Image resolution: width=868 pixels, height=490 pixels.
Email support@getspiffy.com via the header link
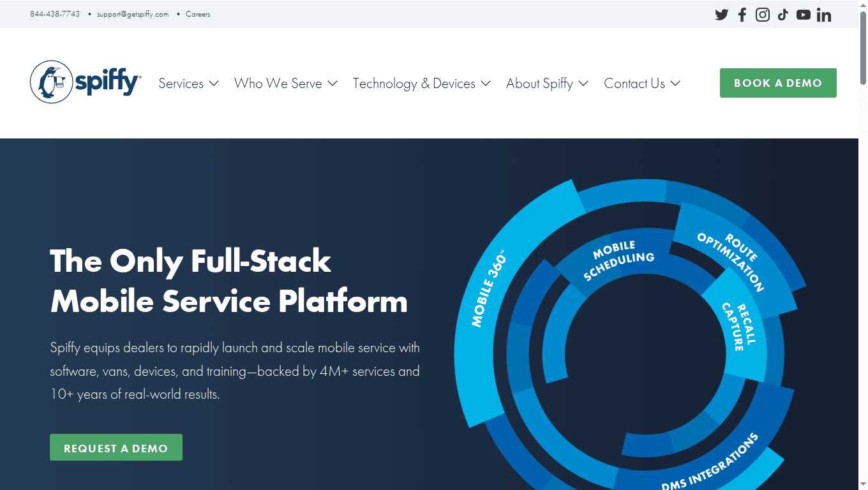click(131, 13)
